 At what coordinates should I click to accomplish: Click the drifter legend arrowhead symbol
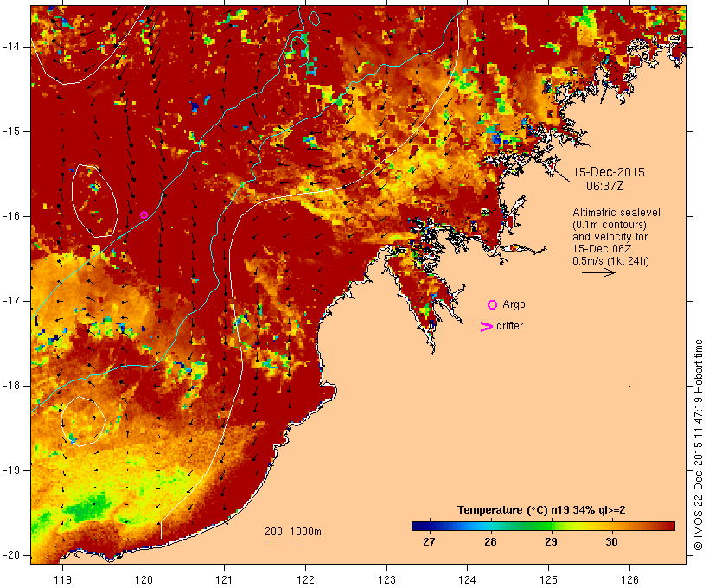tap(486, 327)
